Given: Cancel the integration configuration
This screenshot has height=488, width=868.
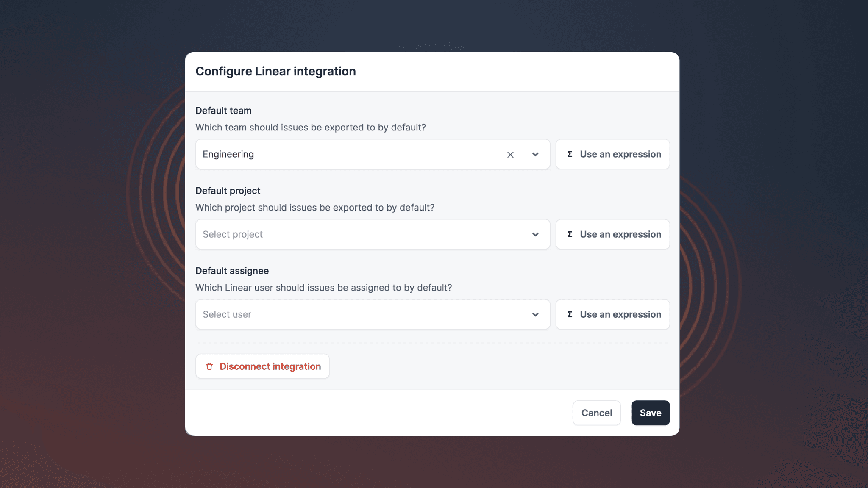Looking at the screenshot, I should (596, 413).
